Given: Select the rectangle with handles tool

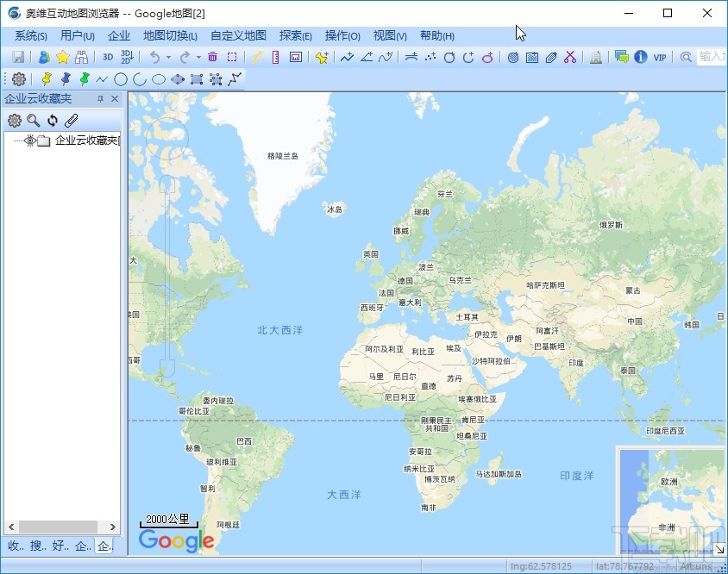Looking at the screenshot, I should pos(197,80).
